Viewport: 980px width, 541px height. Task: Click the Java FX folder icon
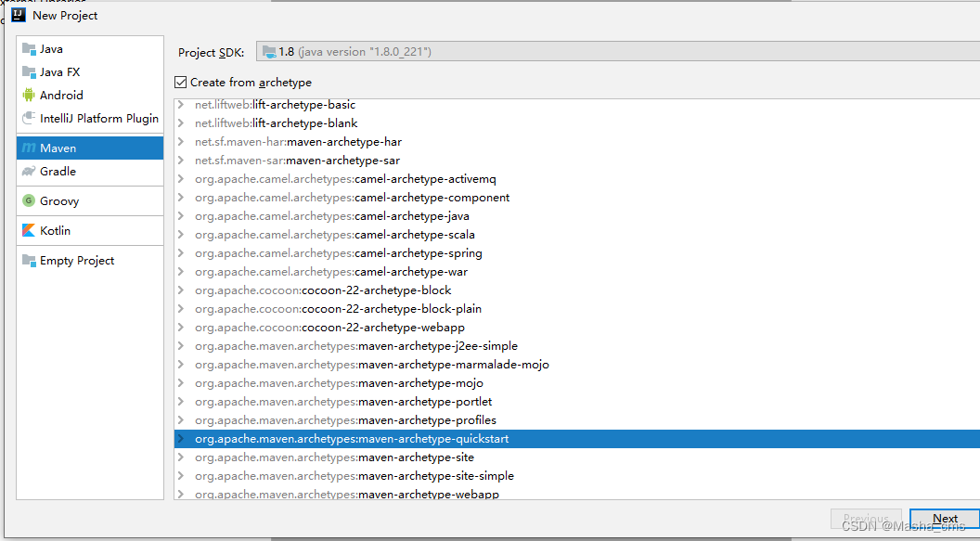click(x=29, y=71)
